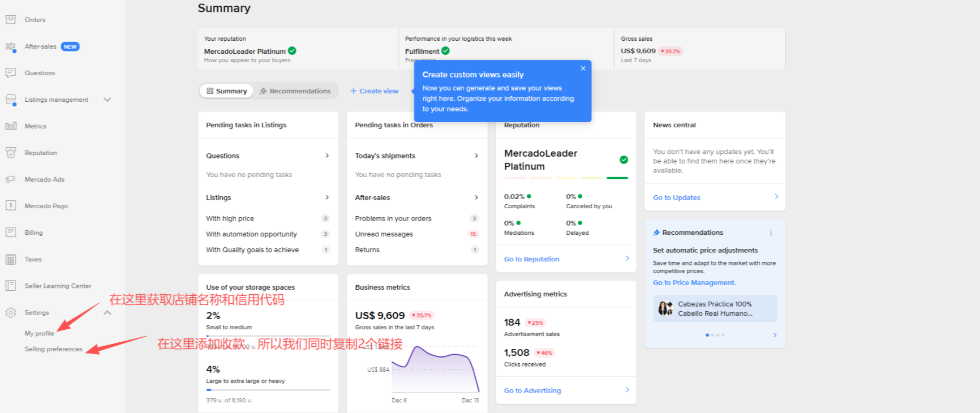The image size is (980, 413).
Task: Open My profile under Settings
Action: [x=39, y=334]
